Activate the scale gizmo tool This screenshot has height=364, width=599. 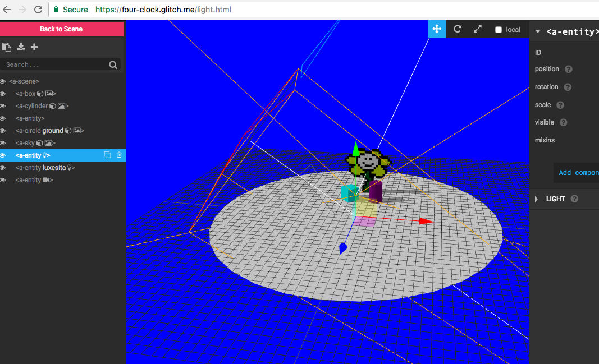(478, 29)
